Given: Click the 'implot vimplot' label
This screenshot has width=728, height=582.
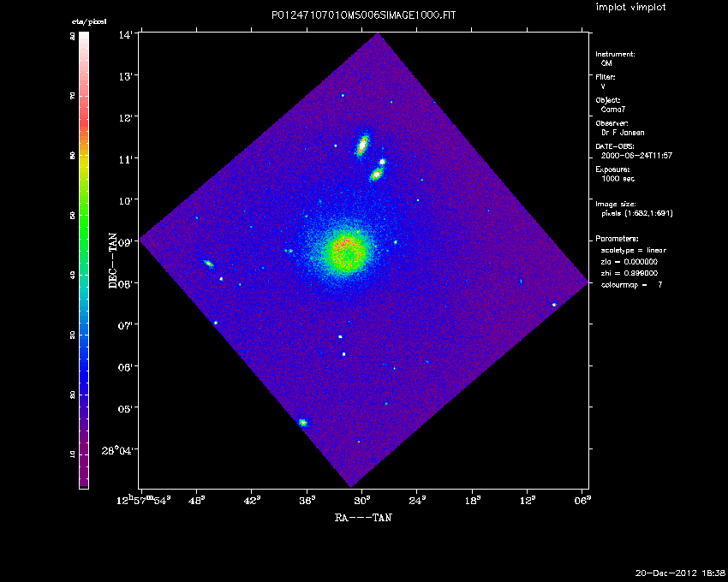Looking at the screenshot, I should (630, 7).
